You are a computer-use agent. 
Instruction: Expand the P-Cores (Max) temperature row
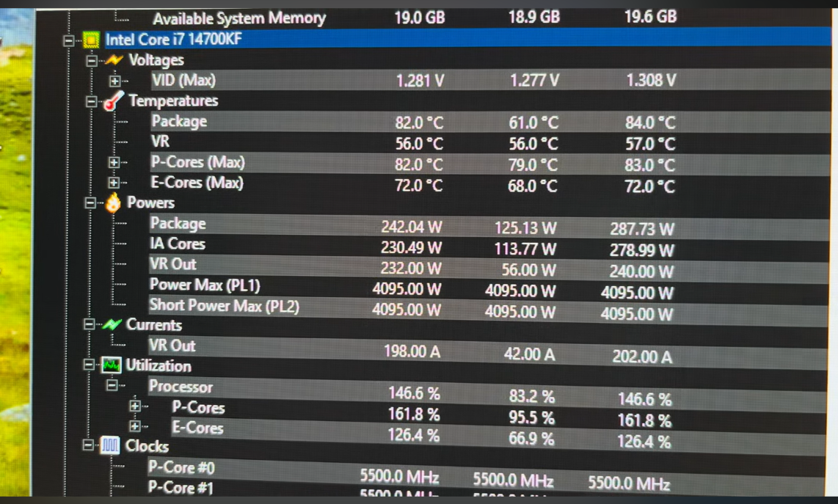113,162
